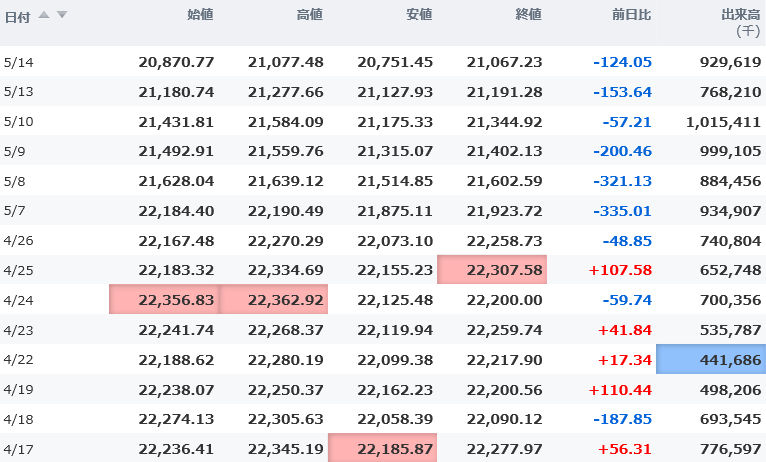Click the red-highlighted closing price 22,307.58

coord(491,270)
